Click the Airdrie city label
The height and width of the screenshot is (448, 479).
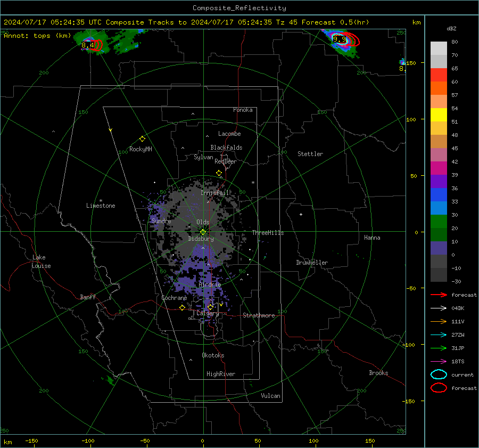pos(210,284)
